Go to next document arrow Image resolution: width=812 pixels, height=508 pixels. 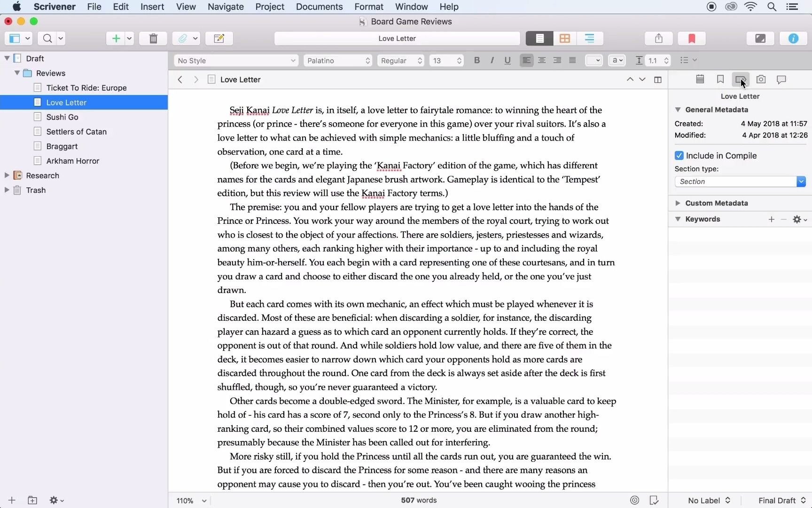(x=642, y=79)
